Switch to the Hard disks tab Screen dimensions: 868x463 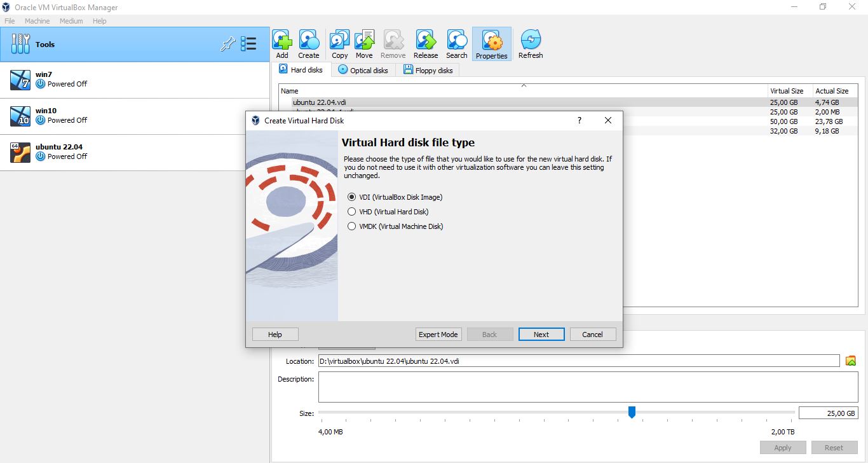[301, 70]
